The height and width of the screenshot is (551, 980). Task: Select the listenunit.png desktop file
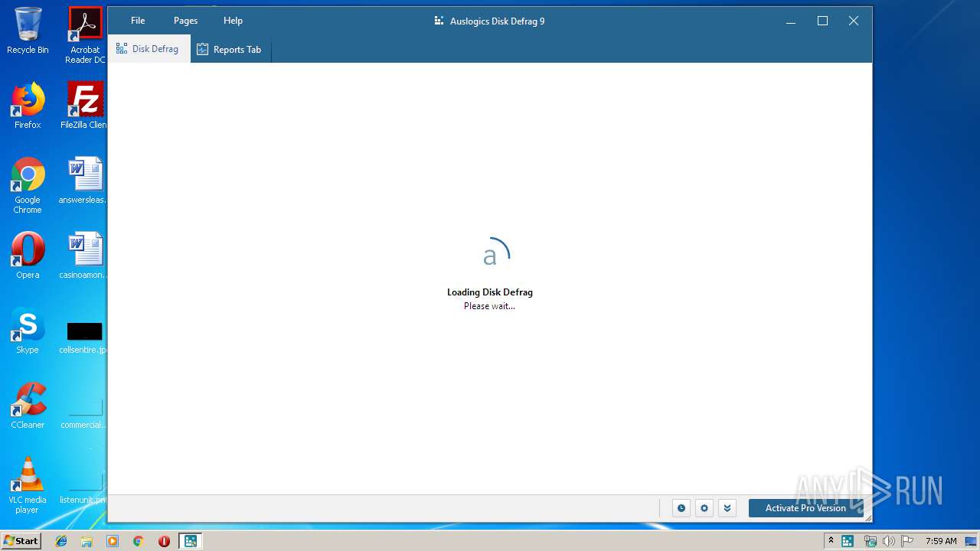(x=85, y=488)
